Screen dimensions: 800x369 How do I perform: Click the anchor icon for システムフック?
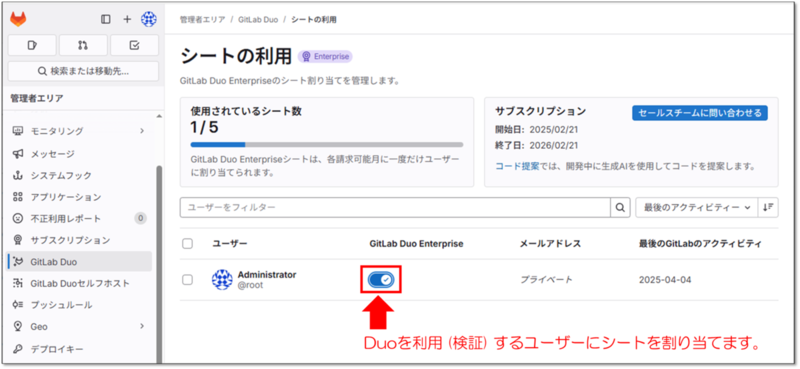point(18,176)
